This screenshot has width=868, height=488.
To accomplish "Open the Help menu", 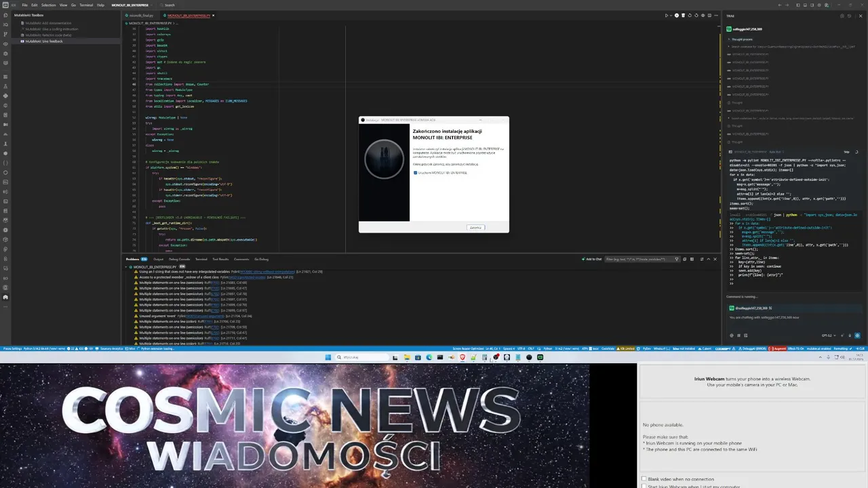I will click(100, 5).
